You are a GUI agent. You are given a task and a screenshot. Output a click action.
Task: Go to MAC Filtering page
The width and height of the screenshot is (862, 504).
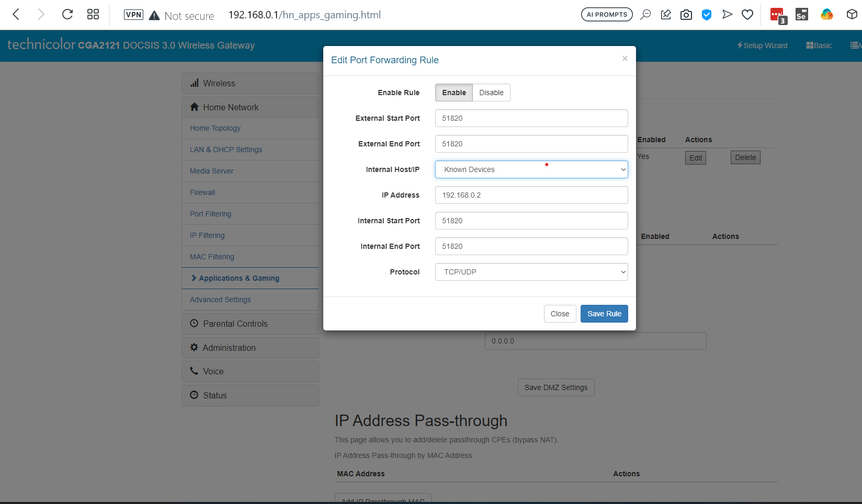point(212,257)
